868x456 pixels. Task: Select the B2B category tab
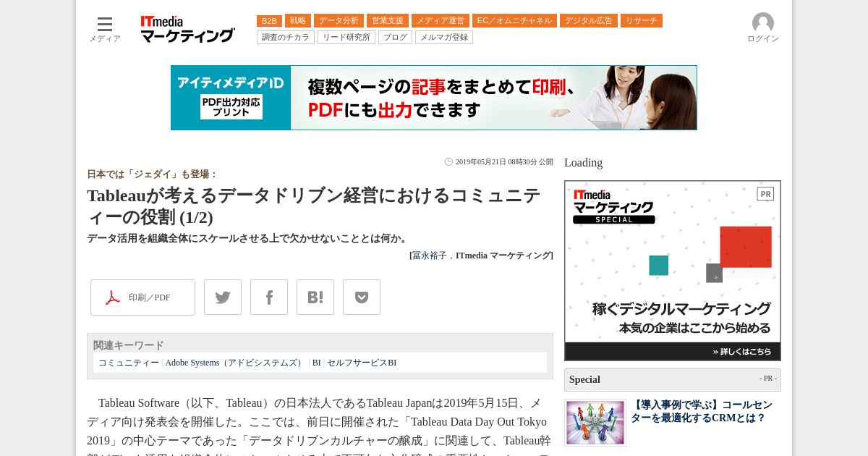[x=269, y=21]
